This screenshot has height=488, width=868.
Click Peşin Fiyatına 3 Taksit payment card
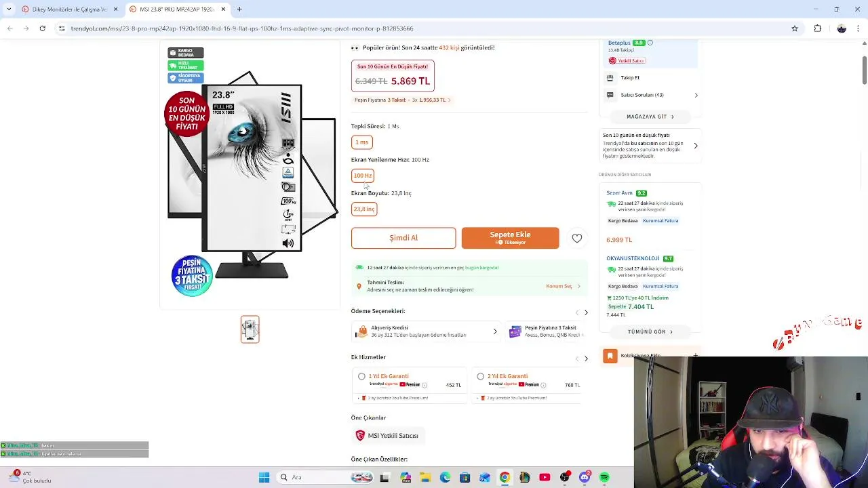546,331
